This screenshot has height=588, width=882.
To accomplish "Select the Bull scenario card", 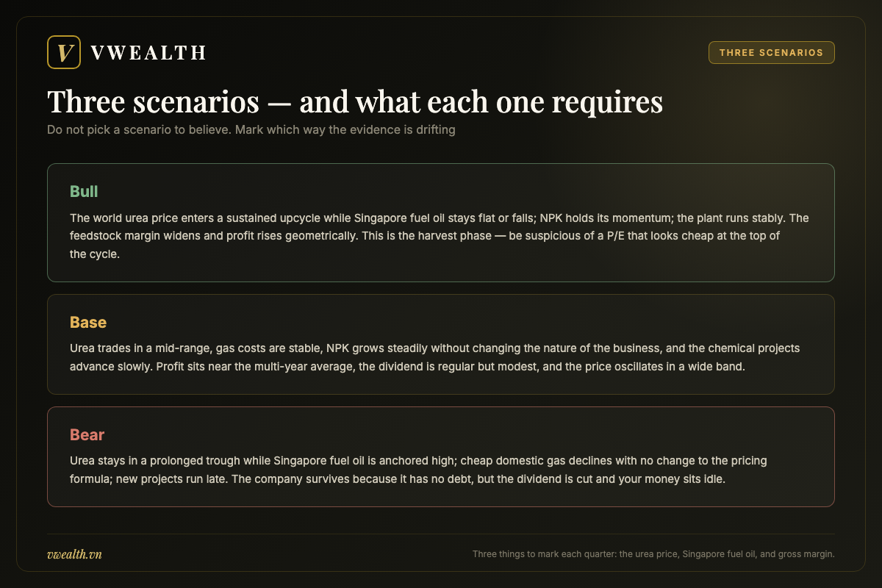I will 441,223.
